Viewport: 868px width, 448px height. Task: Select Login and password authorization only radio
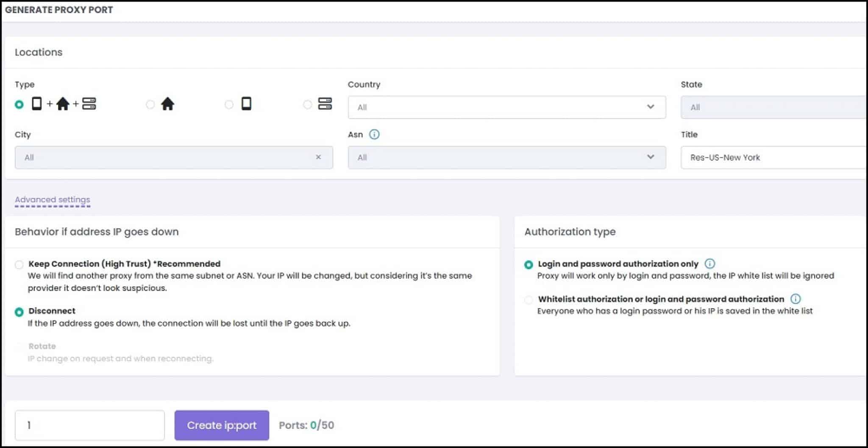coord(529,265)
